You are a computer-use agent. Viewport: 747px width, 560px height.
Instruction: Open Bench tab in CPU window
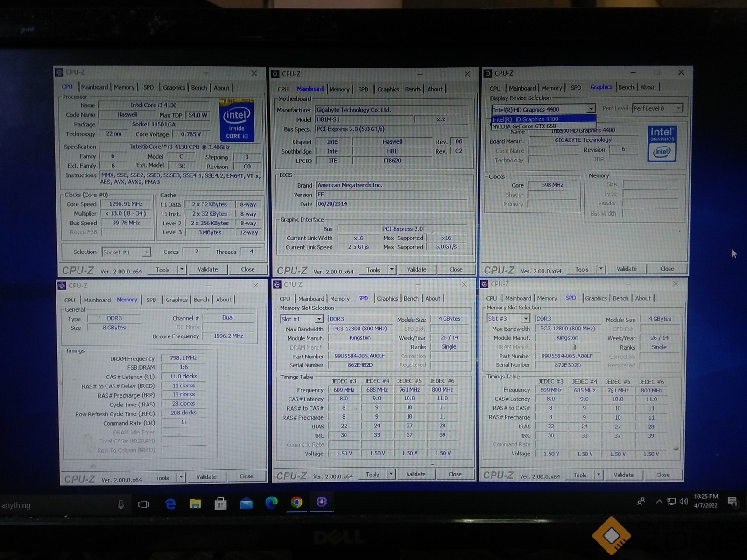click(199, 88)
